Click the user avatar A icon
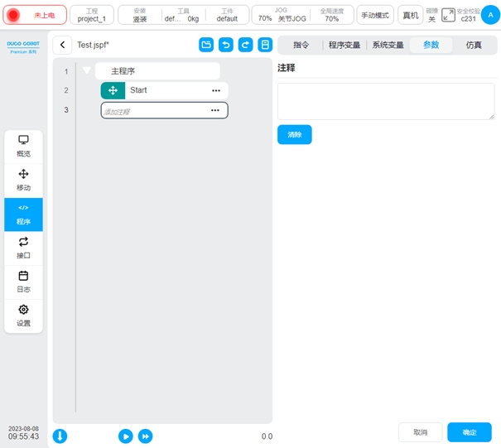 pos(488,15)
